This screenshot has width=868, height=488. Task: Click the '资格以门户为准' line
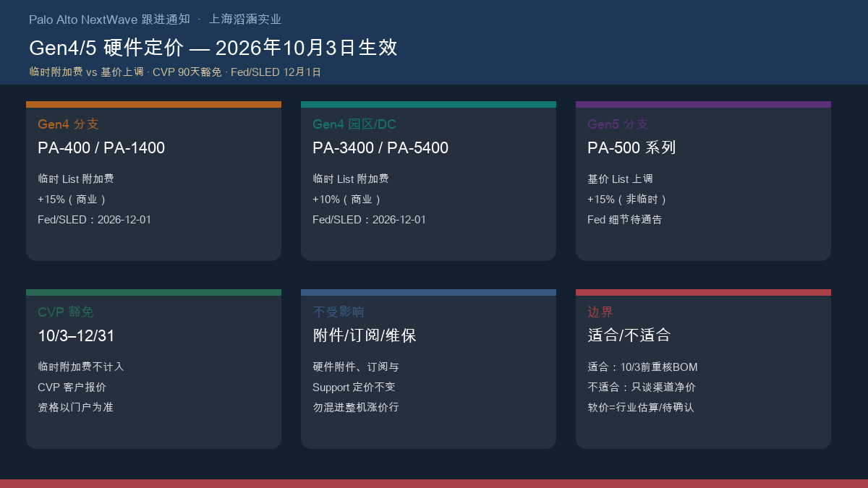pyautogui.click(x=76, y=408)
